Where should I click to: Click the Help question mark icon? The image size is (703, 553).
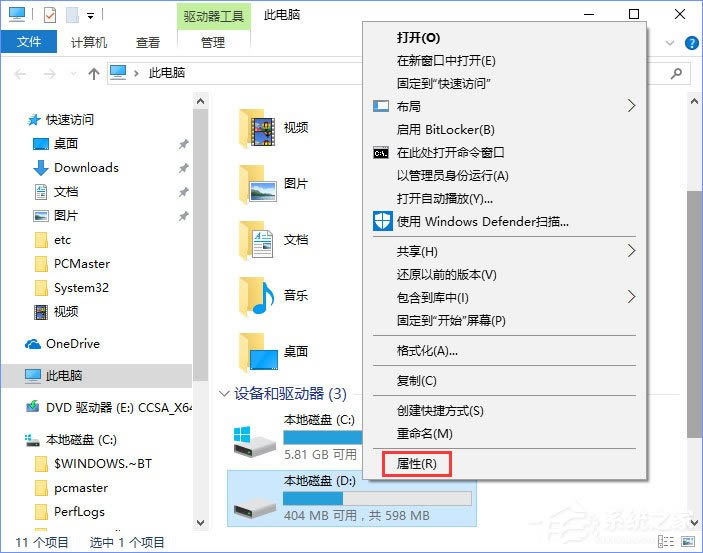point(691,43)
